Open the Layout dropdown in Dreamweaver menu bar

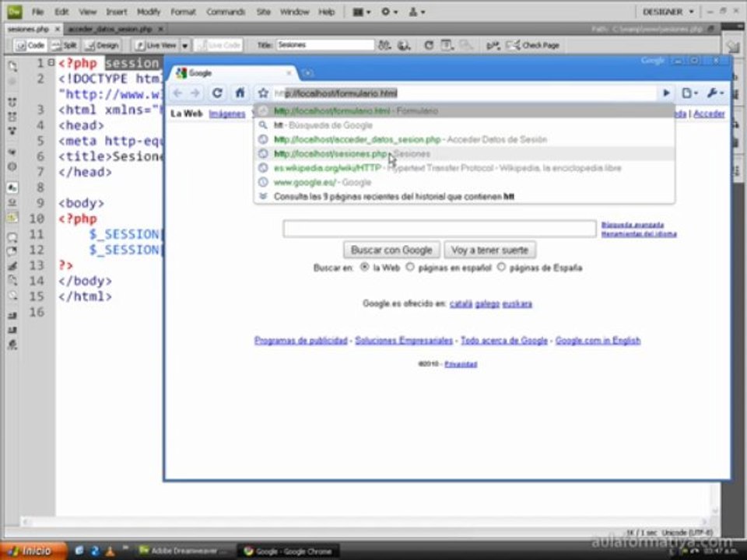point(362,12)
